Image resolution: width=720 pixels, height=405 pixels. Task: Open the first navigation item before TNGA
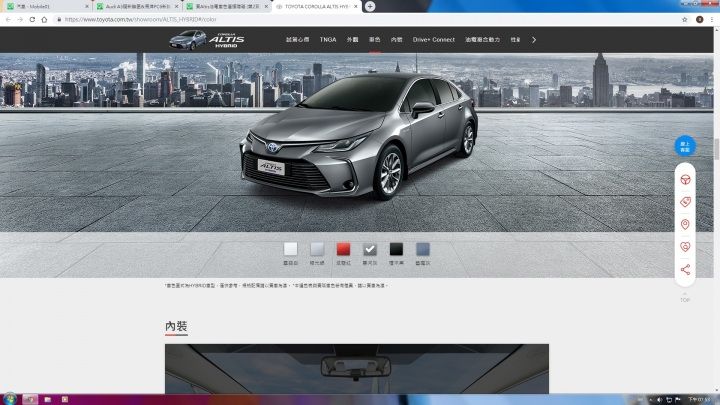(298, 40)
